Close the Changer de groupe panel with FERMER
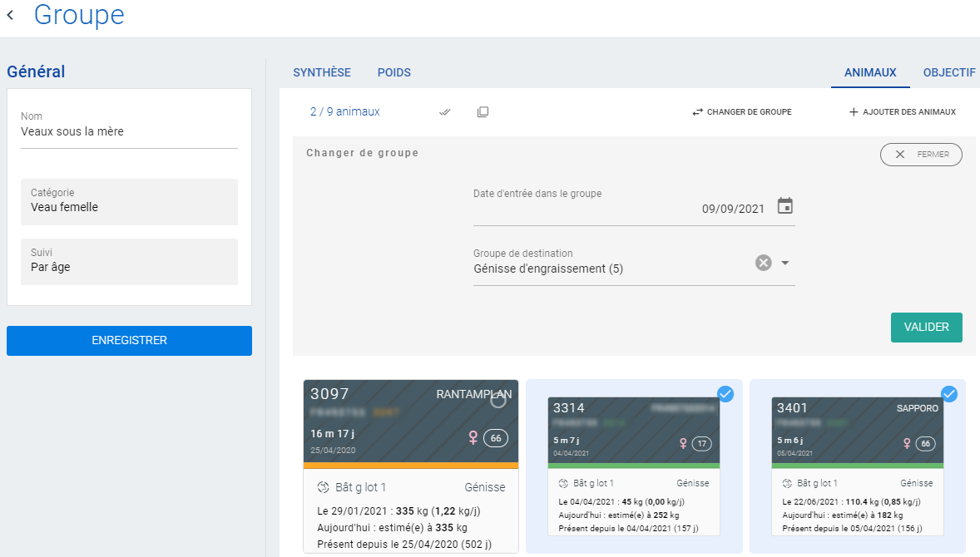 921,155
